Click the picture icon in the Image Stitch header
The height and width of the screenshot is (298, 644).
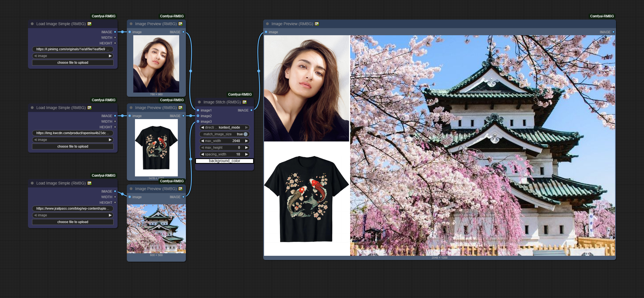pos(245,102)
